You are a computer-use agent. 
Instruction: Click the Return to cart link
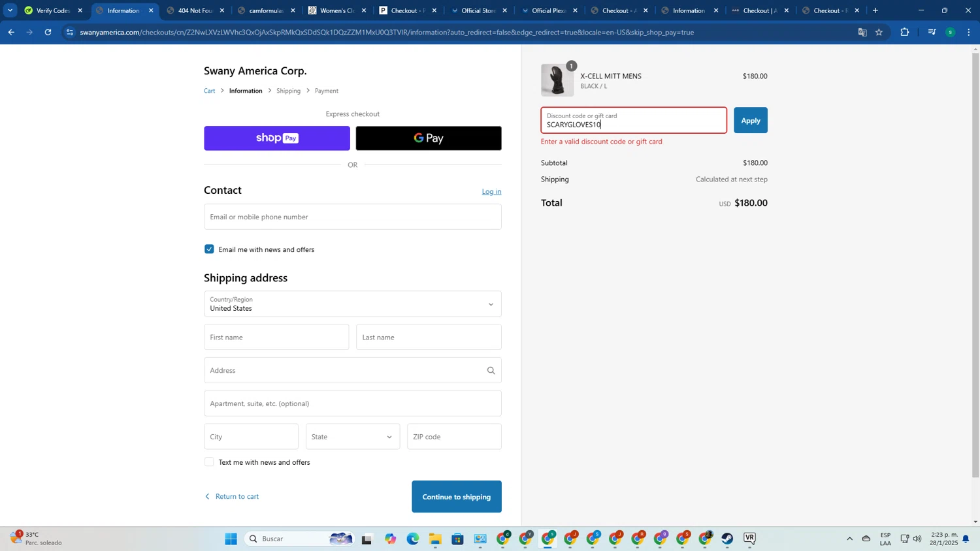tap(232, 496)
